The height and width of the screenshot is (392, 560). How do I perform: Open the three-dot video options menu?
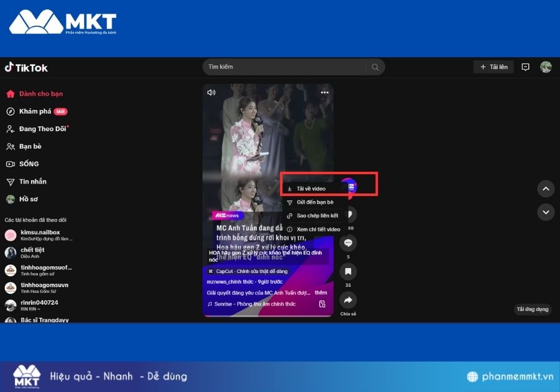point(325,93)
